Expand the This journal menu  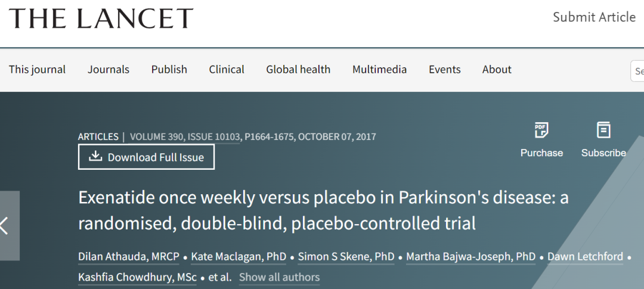pos(38,69)
